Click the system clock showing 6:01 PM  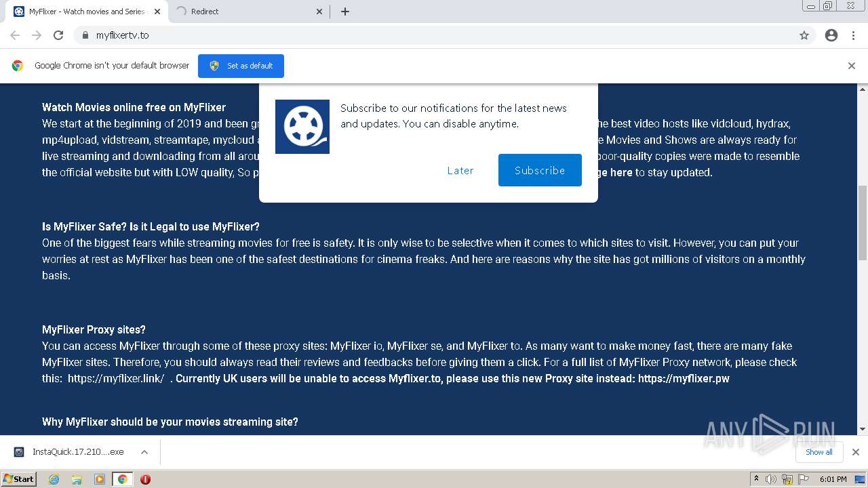point(833,479)
